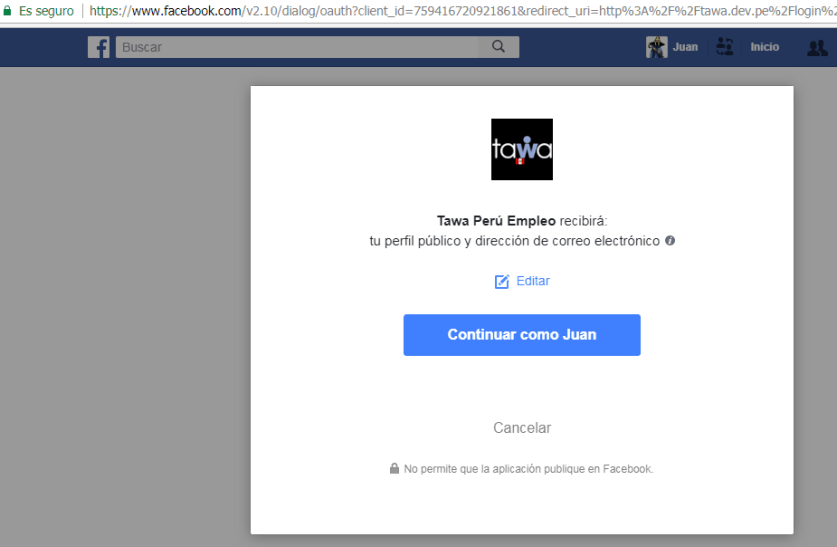This screenshot has width=837, height=547.
Task: Click the Es seguro security label
Action: (x=46, y=11)
